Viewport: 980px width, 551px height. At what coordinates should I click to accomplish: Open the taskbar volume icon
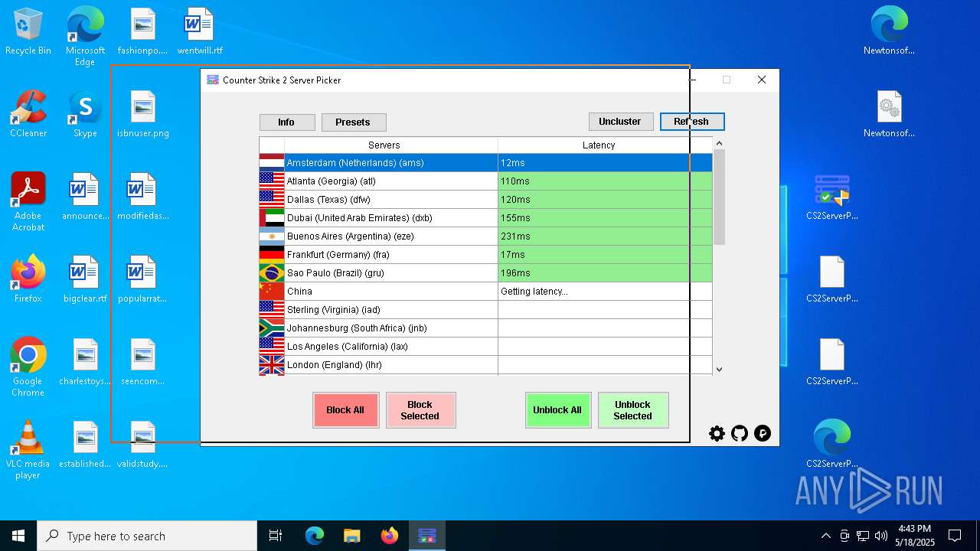pyautogui.click(x=881, y=536)
